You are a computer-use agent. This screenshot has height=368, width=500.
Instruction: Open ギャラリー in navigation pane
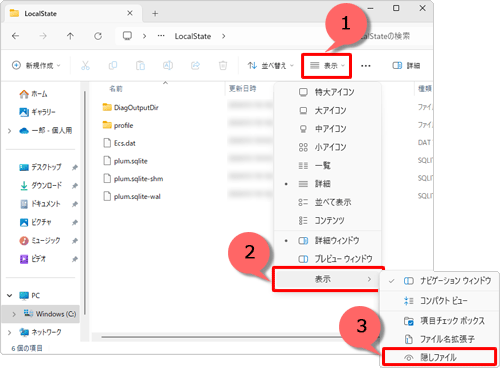pyautogui.click(x=37, y=112)
